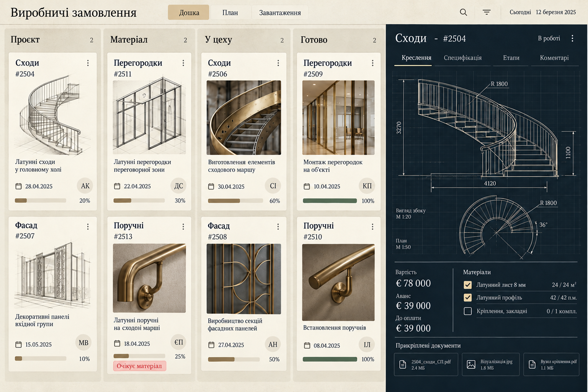Click the До оплати amount € 39 000

coord(413,328)
